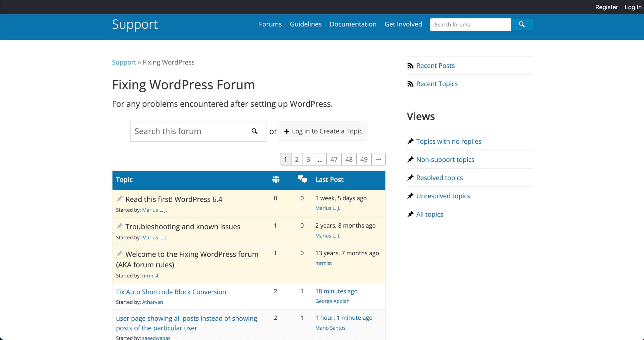This screenshot has height=340, width=644.
Task: Click sticky pin icon on Troubleshooting topic
Action: coord(119,226)
